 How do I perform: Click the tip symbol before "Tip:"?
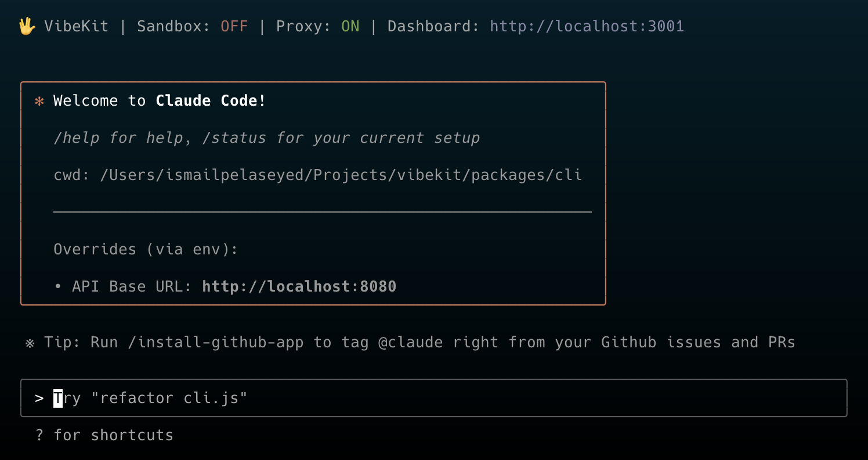click(30, 343)
